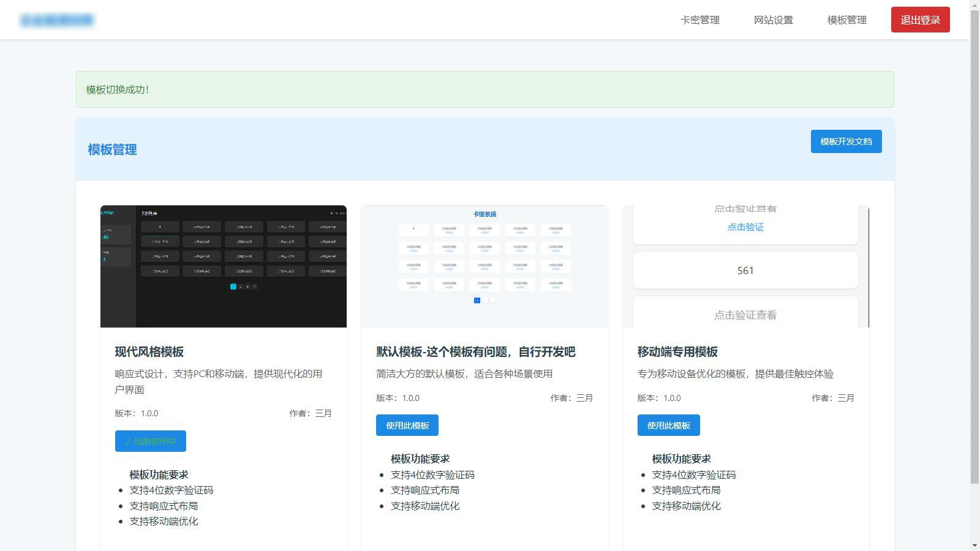The width and height of the screenshot is (980, 551).
Task: Select the first pagination dot under 卡密系统 preview
Action: tap(477, 300)
